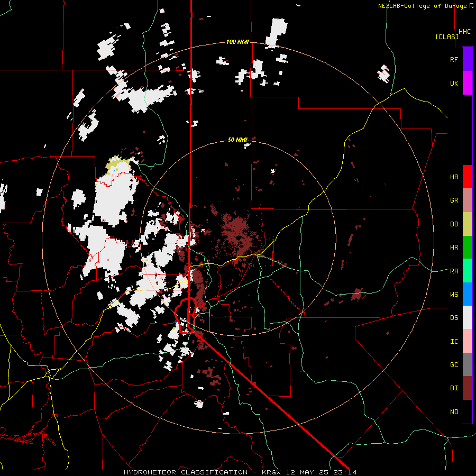
Task: Click the BI legend label
Action: tap(454, 388)
